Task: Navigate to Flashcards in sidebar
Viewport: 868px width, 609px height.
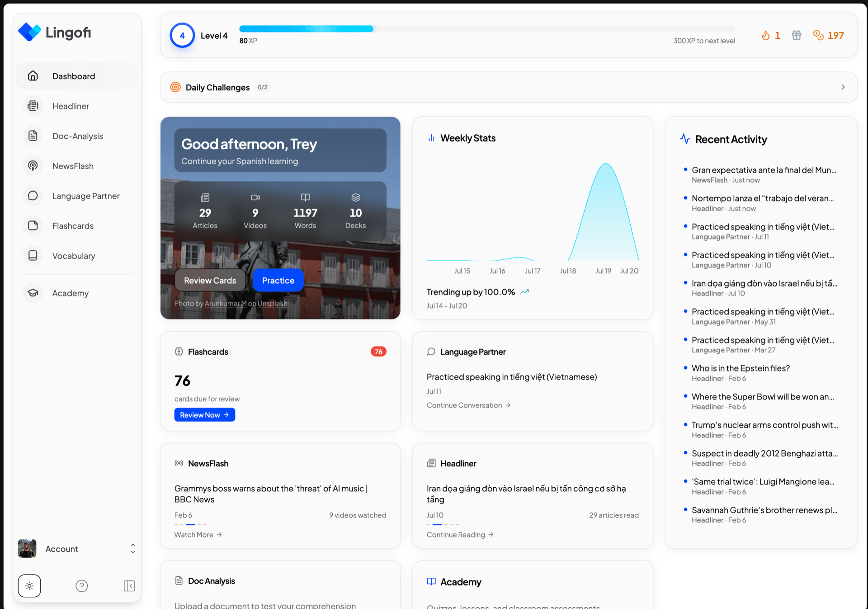Action: (x=77, y=225)
